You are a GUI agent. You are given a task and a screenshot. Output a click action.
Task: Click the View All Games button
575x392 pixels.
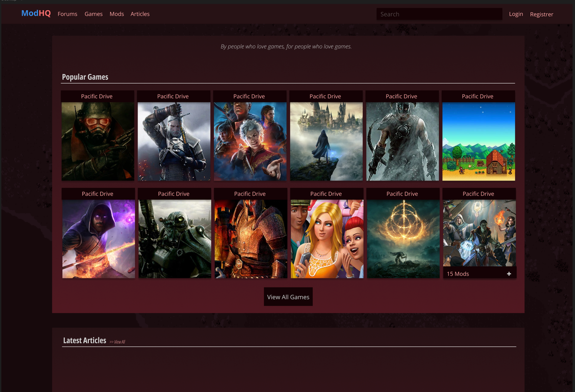pyautogui.click(x=288, y=297)
